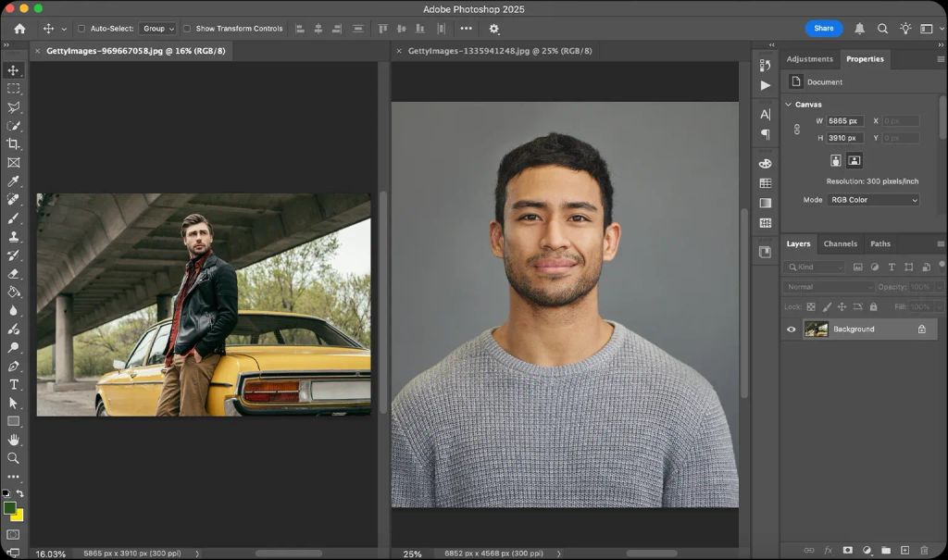Switch to the Channels tab
Screen dimensions: 948x560
[840, 243]
